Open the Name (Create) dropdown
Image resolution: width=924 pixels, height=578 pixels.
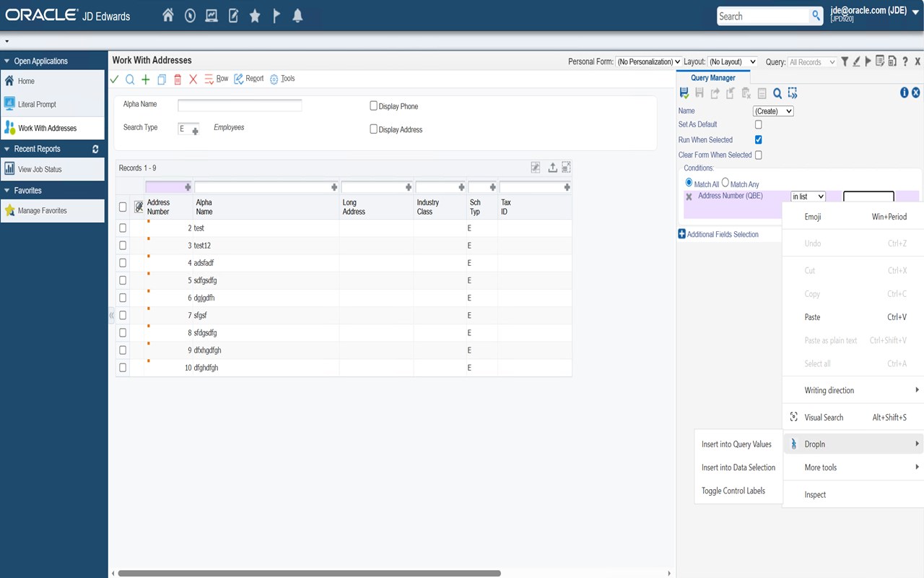click(773, 111)
